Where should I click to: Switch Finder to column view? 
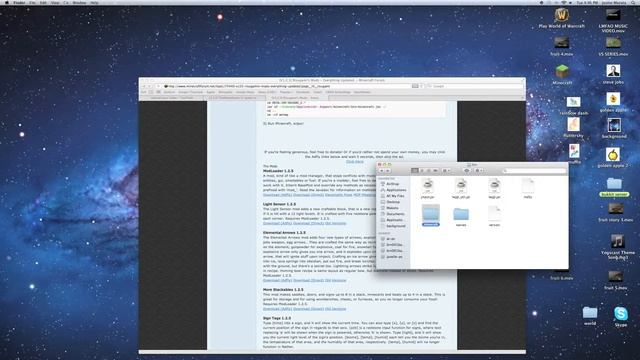(x=428, y=171)
